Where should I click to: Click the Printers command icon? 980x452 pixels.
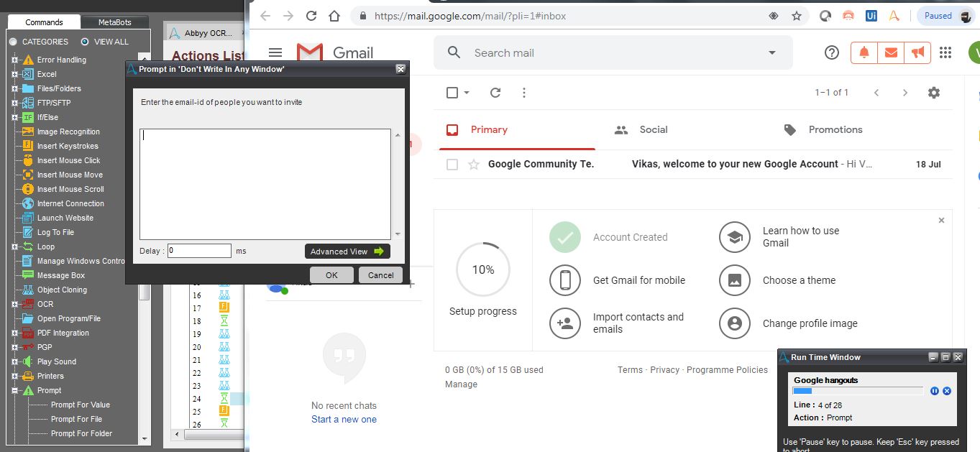(x=28, y=376)
